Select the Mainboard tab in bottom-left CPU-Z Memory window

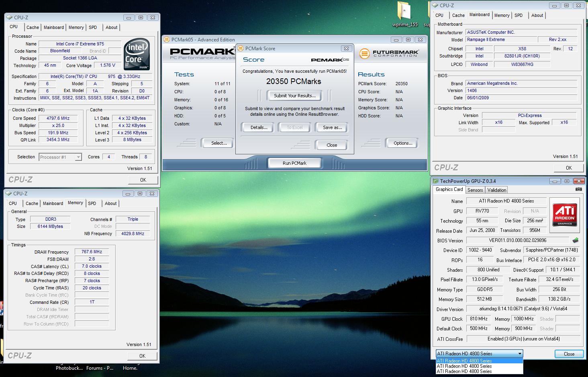click(53, 203)
